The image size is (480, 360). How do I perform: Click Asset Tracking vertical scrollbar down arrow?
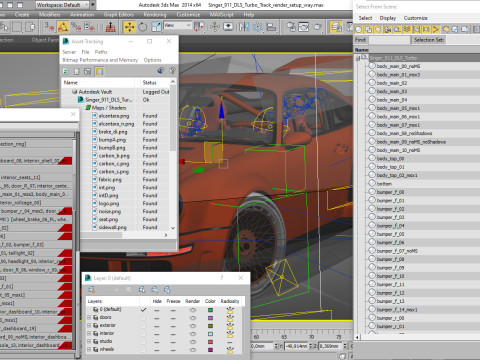click(173, 228)
